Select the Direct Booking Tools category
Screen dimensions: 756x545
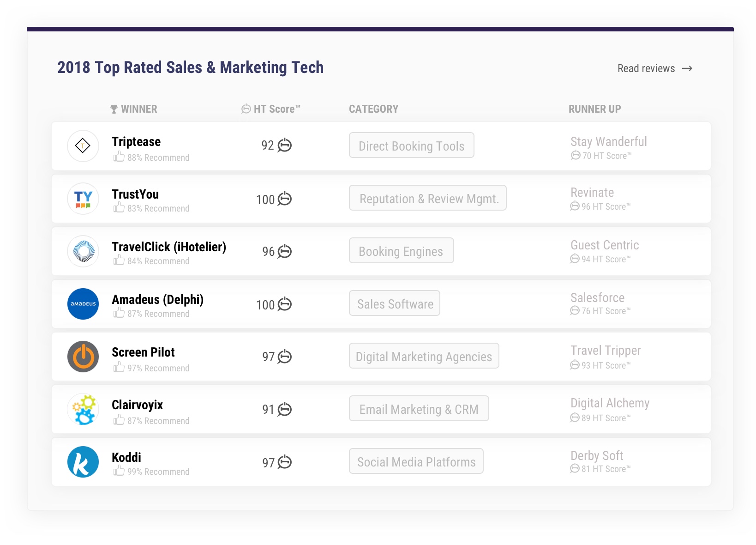pyautogui.click(x=412, y=145)
